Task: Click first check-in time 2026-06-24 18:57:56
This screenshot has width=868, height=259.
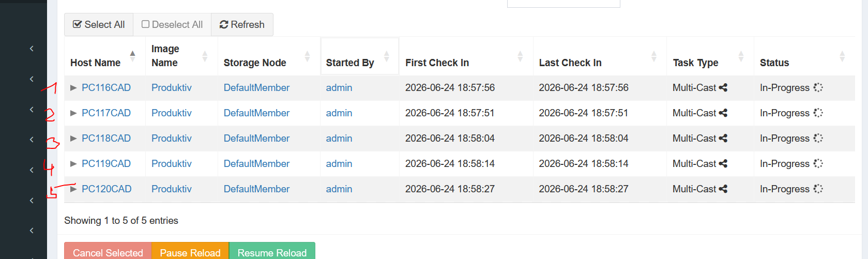Action: point(450,88)
